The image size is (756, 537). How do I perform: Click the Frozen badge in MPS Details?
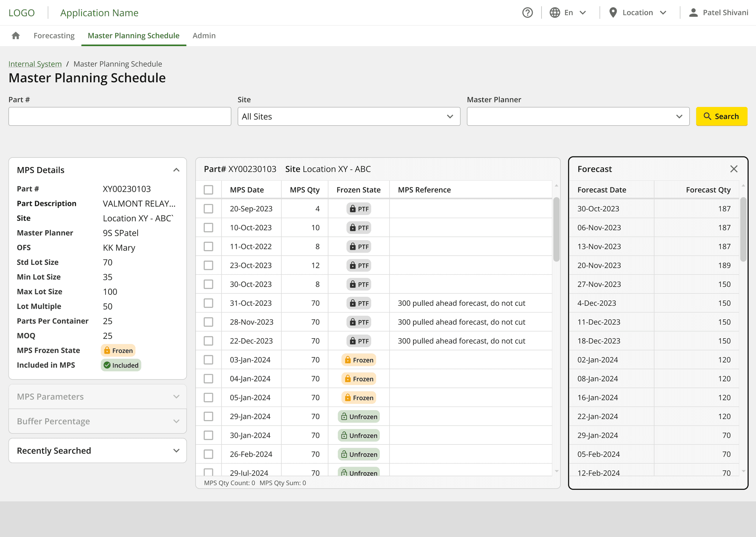point(118,350)
